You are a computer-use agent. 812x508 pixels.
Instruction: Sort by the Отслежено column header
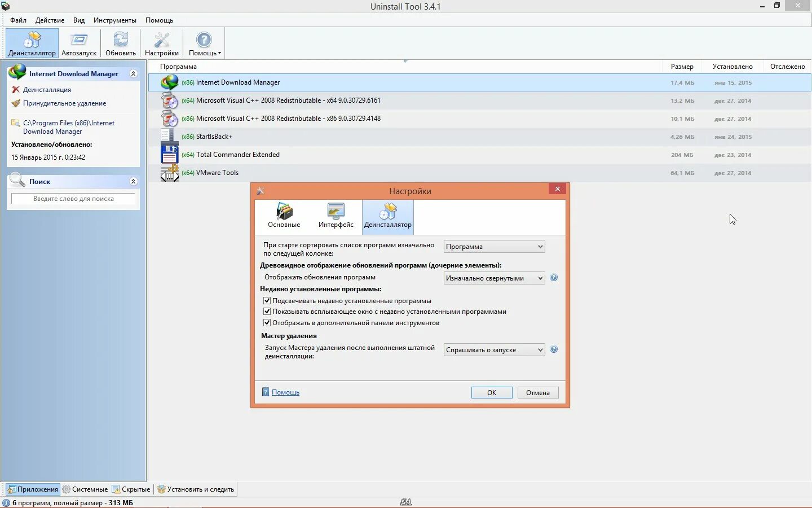tap(787, 67)
